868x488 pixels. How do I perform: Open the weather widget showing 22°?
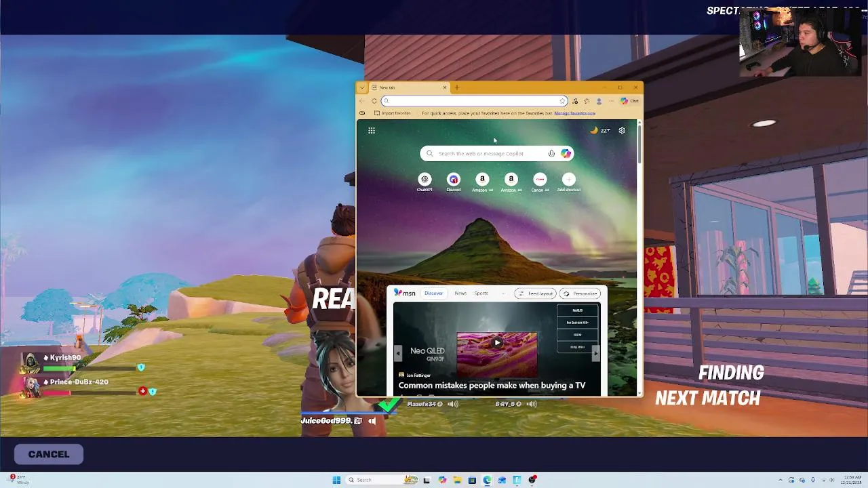(600, 130)
